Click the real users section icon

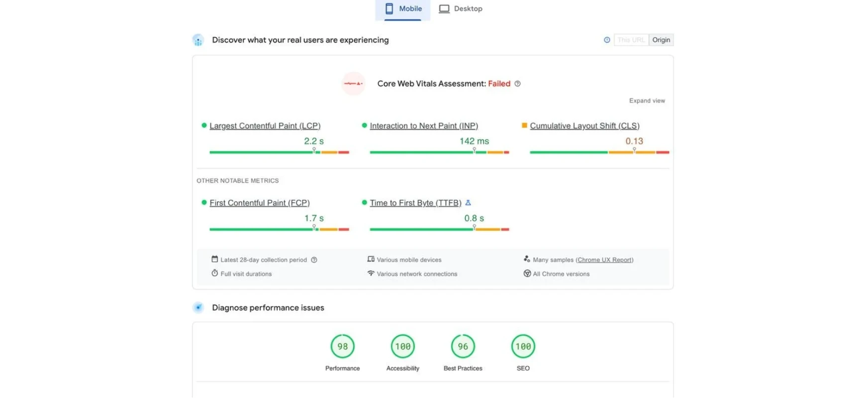(198, 40)
